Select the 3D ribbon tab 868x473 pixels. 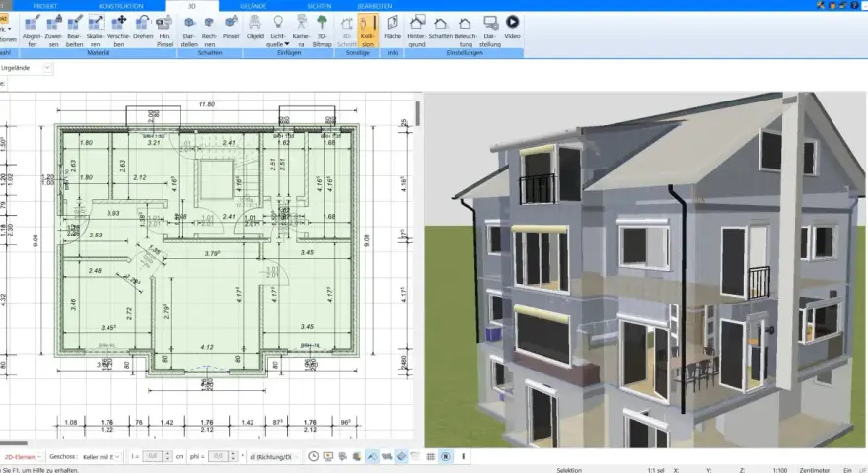[192, 6]
